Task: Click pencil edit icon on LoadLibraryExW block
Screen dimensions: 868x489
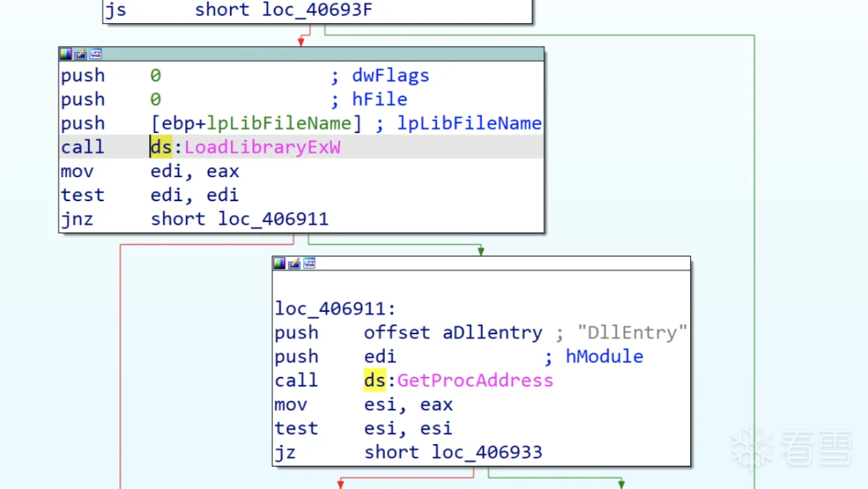Action: 81,54
